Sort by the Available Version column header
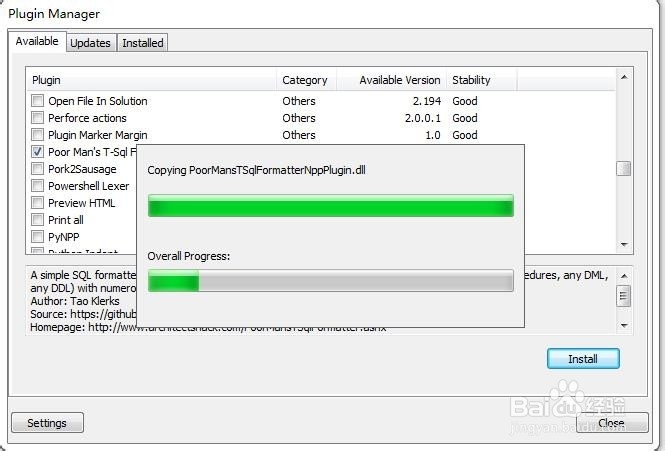Viewport: 665px width, 451px height. [x=391, y=80]
